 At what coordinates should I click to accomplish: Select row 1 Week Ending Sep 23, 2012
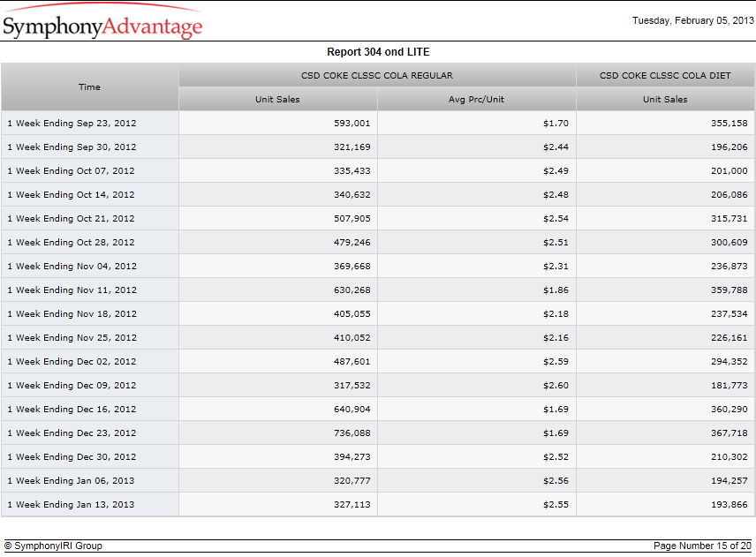point(377,124)
